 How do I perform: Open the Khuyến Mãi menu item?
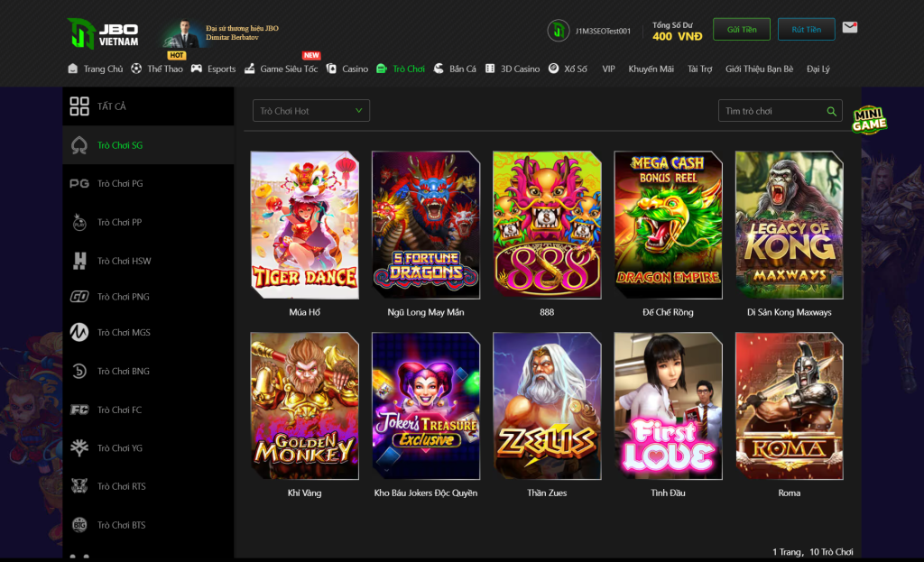(x=651, y=69)
